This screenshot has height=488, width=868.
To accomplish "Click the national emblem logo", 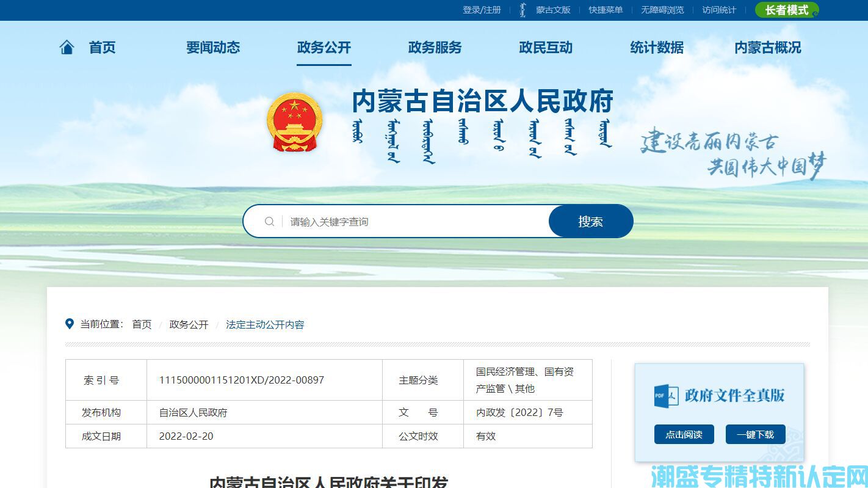I will pyautogui.click(x=295, y=122).
